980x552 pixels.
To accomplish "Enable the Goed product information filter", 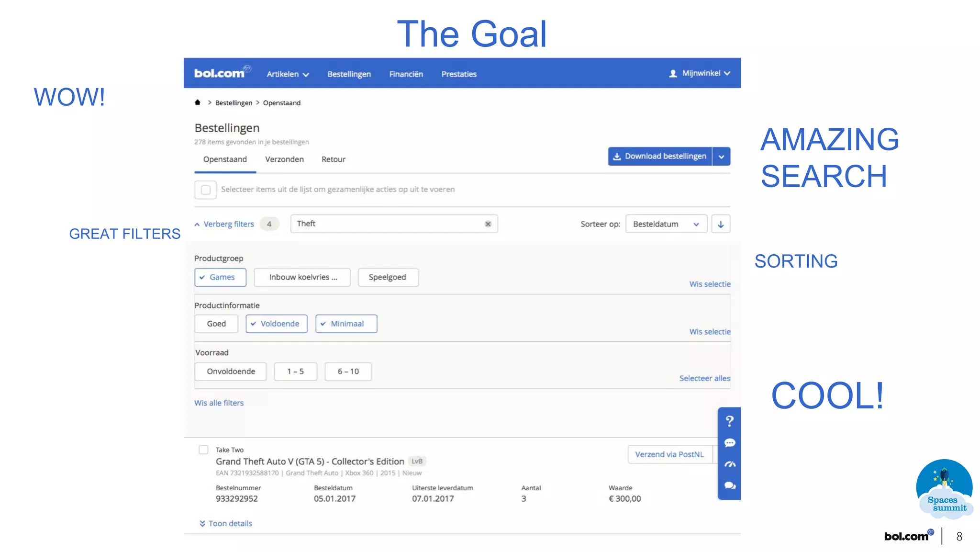I will click(x=216, y=324).
